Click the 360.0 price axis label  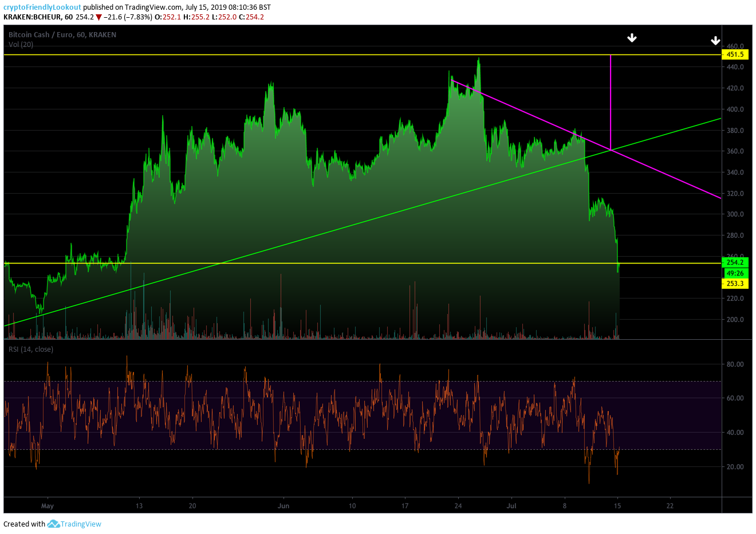tap(735, 151)
